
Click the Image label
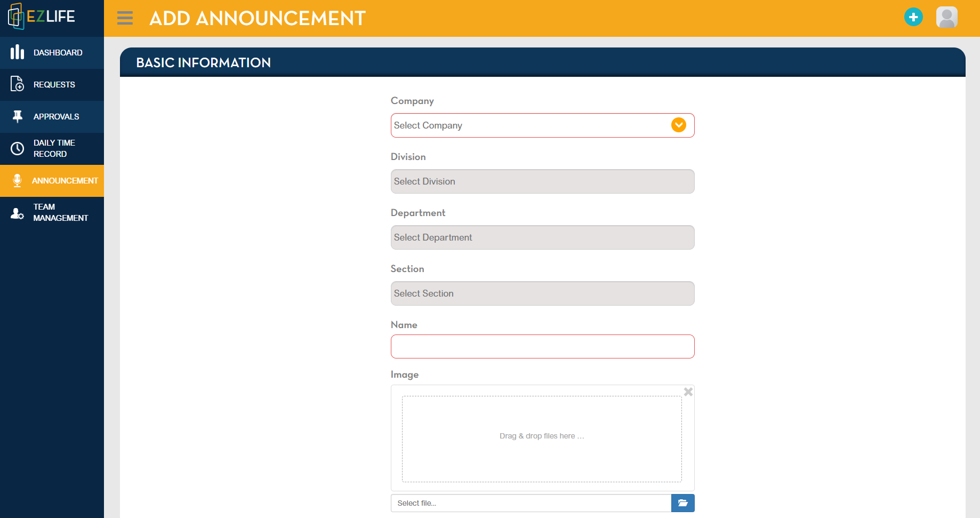[404, 374]
